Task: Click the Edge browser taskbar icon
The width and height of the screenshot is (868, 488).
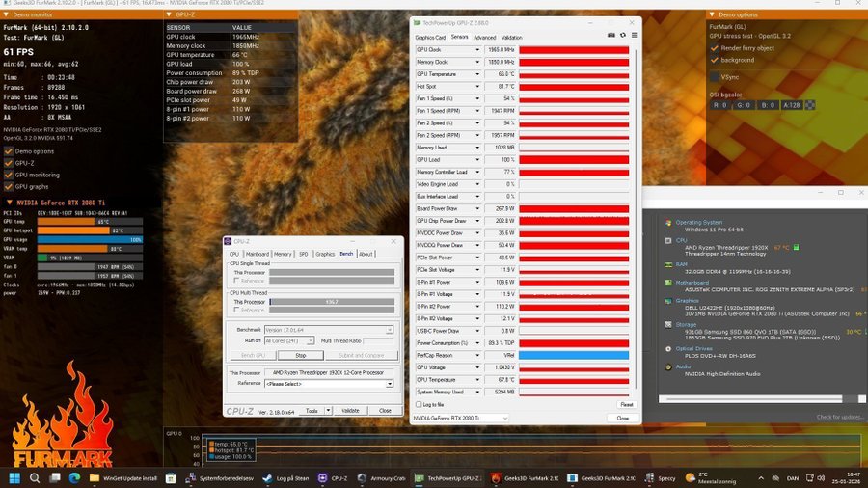Action: (74, 477)
